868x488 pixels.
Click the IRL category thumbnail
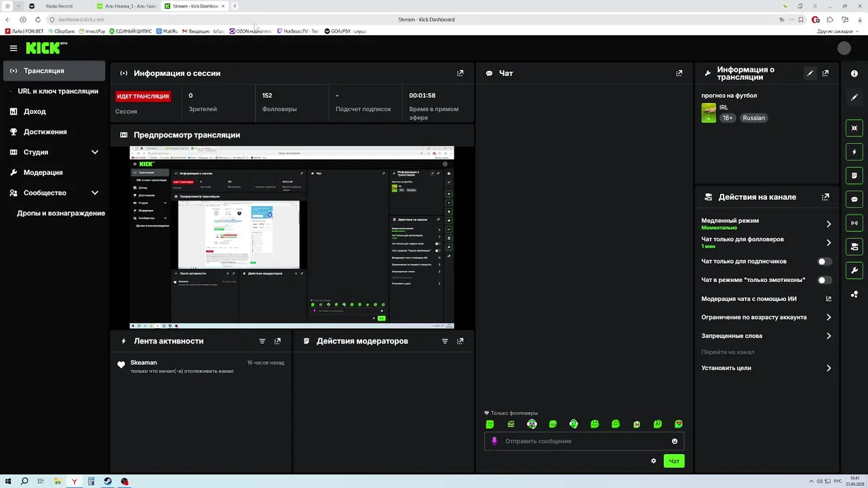[x=709, y=113]
